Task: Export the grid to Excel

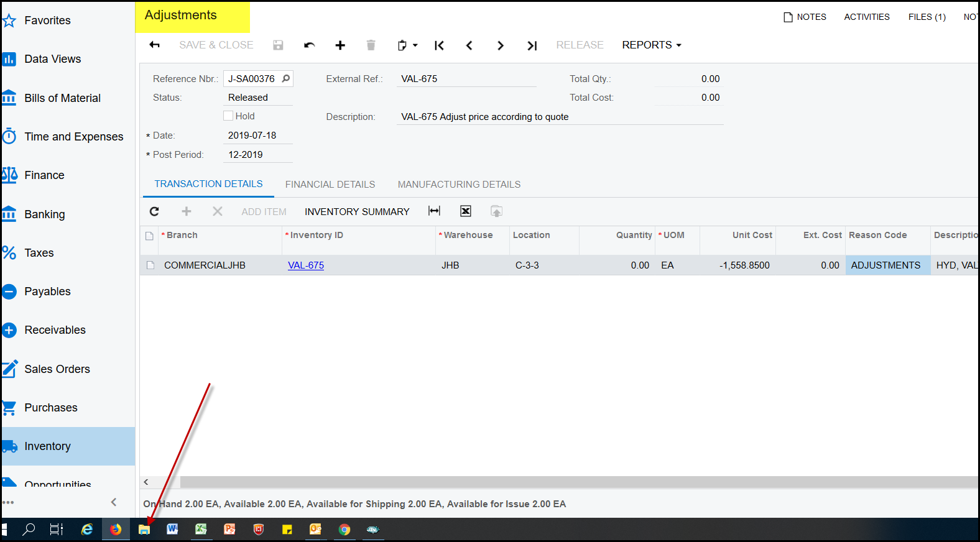Action: (x=465, y=211)
